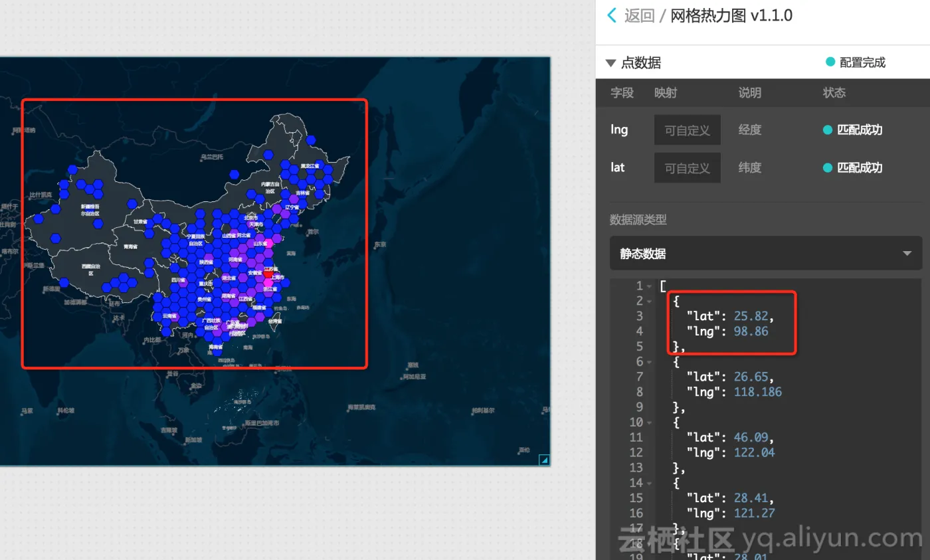Click the 吉林省 map label
The height and width of the screenshot is (560, 930).
point(302,193)
